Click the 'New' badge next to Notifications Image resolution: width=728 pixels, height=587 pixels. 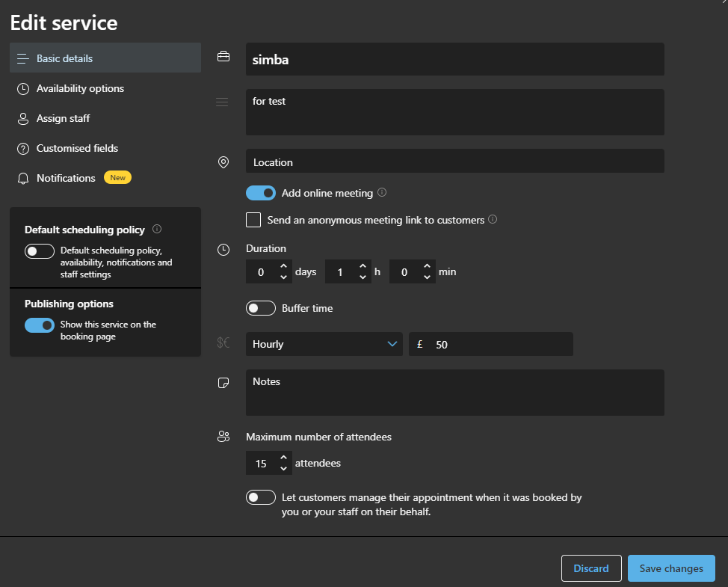pyautogui.click(x=117, y=177)
